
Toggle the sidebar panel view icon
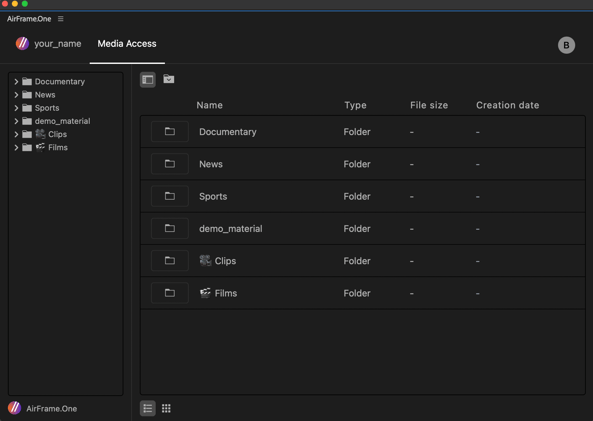click(x=147, y=79)
